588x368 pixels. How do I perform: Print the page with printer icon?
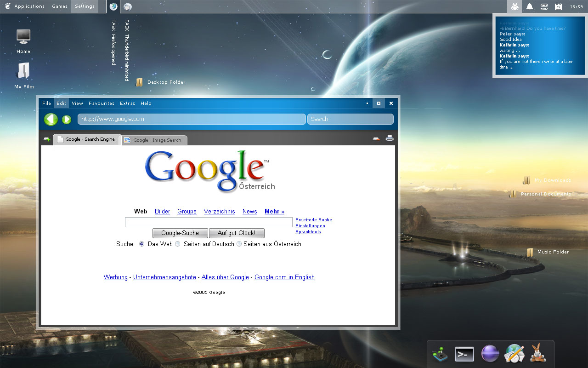tap(390, 138)
